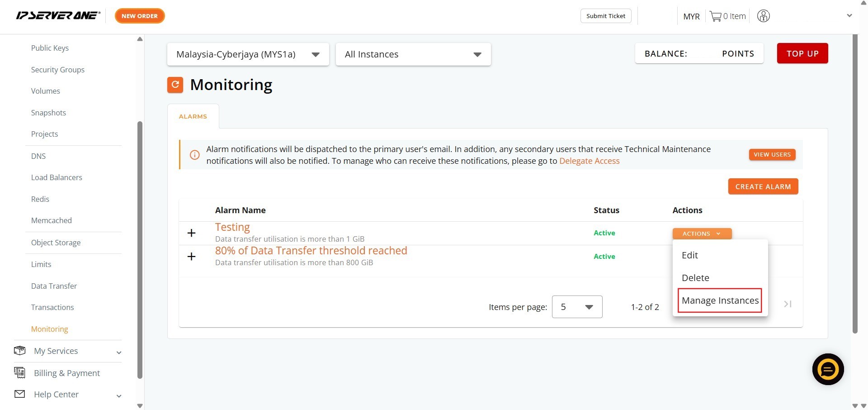The image size is (868, 410).
Task: Change the items per page dropdown
Action: 577,307
